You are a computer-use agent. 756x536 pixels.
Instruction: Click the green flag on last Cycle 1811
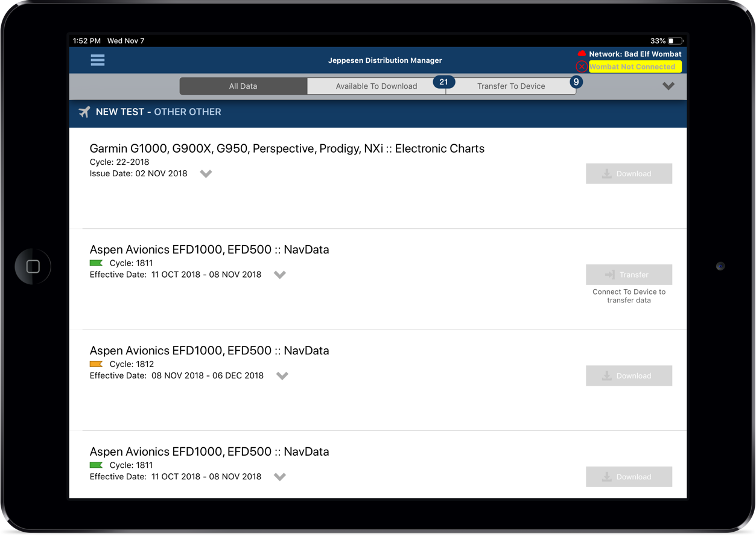point(96,465)
